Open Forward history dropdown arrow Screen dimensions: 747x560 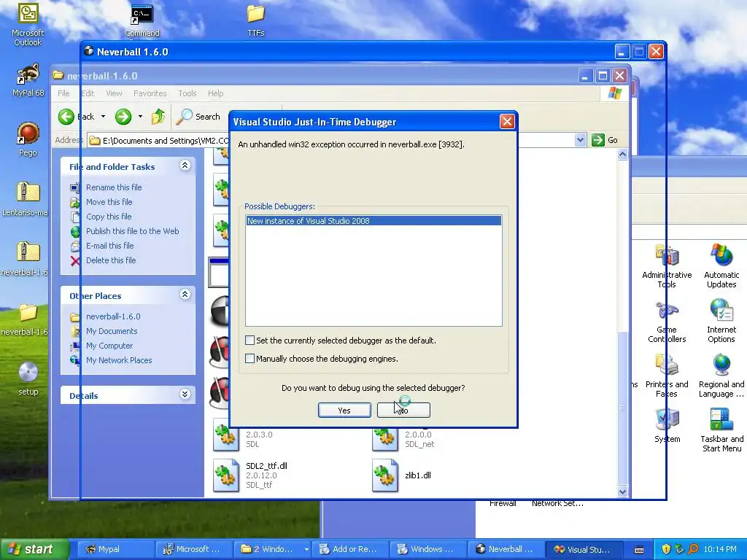pyautogui.click(x=140, y=117)
